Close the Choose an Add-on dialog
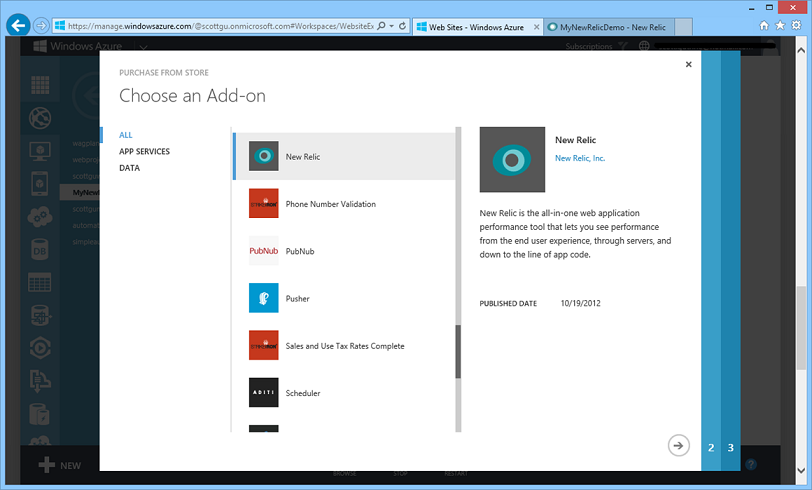This screenshot has height=490, width=812. tap(688, 64)
